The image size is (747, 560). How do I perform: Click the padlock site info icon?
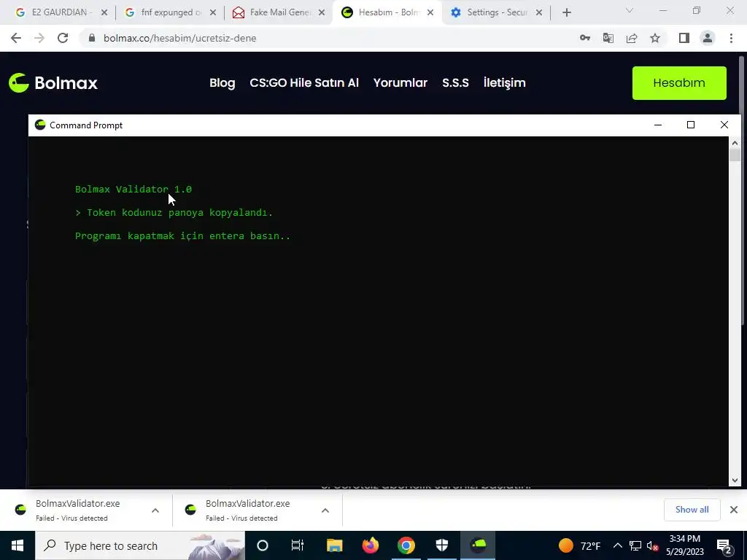pos(92,38)
